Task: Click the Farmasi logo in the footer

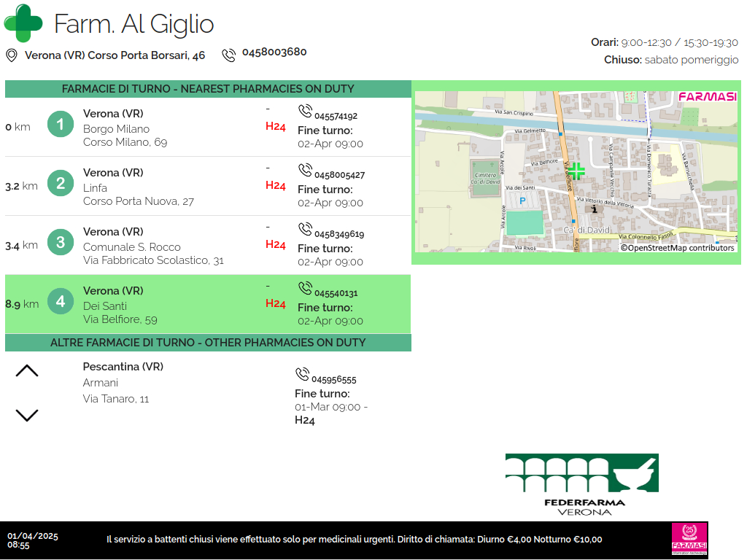Action: coord(689,540)
